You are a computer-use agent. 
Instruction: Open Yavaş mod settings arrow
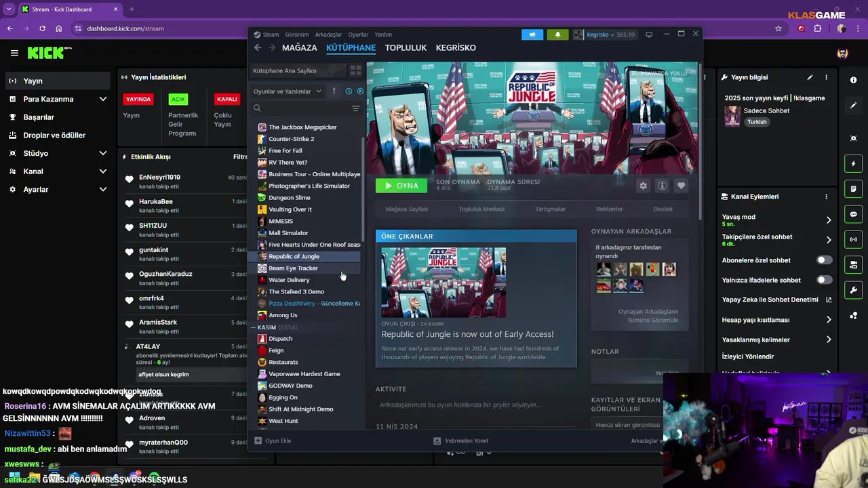829,220
